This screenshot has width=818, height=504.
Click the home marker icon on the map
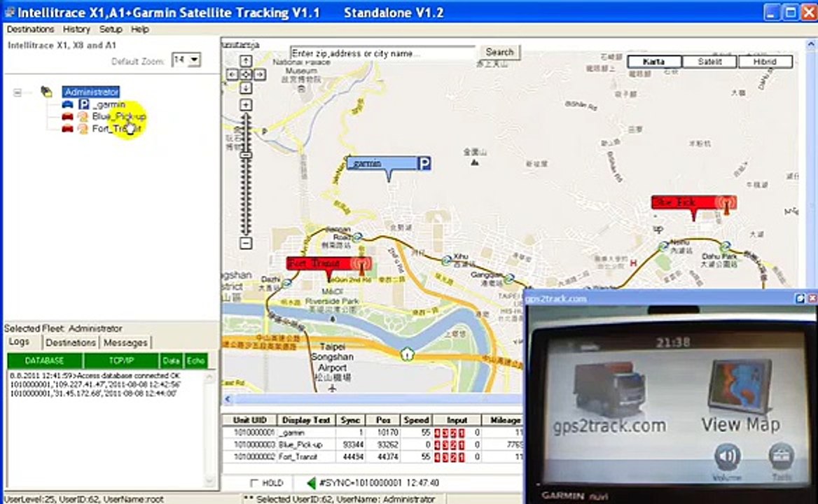click(x=407, y=354)
